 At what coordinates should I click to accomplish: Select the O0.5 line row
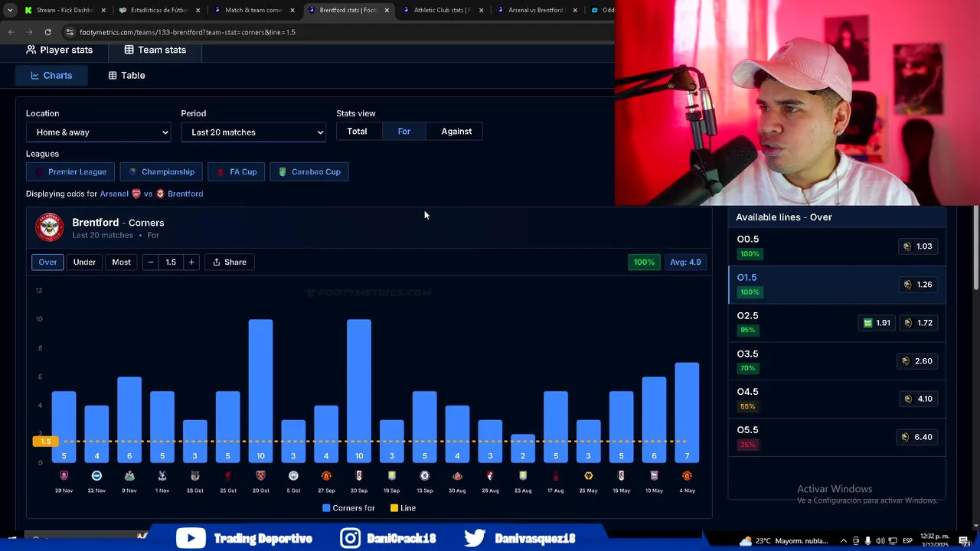837,246
